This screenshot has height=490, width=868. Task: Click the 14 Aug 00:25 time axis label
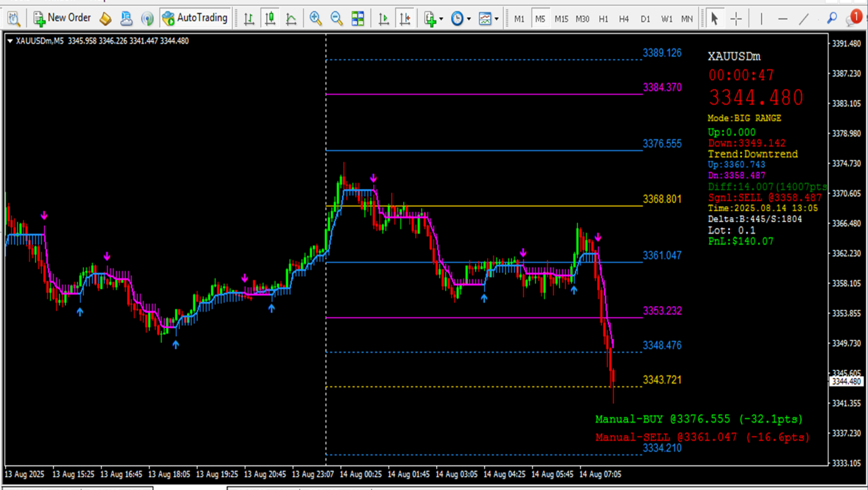pyautogui.click(x=361, y=474)
